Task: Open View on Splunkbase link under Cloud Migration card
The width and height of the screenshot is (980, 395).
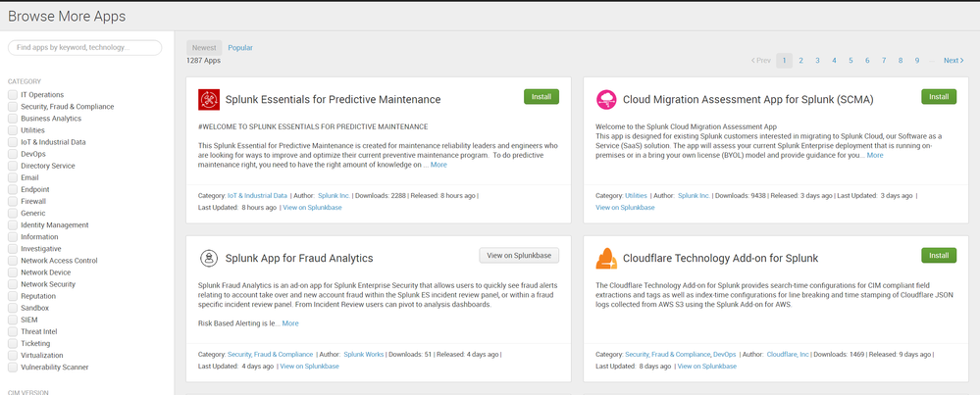Action: click(x=625, y=207)
